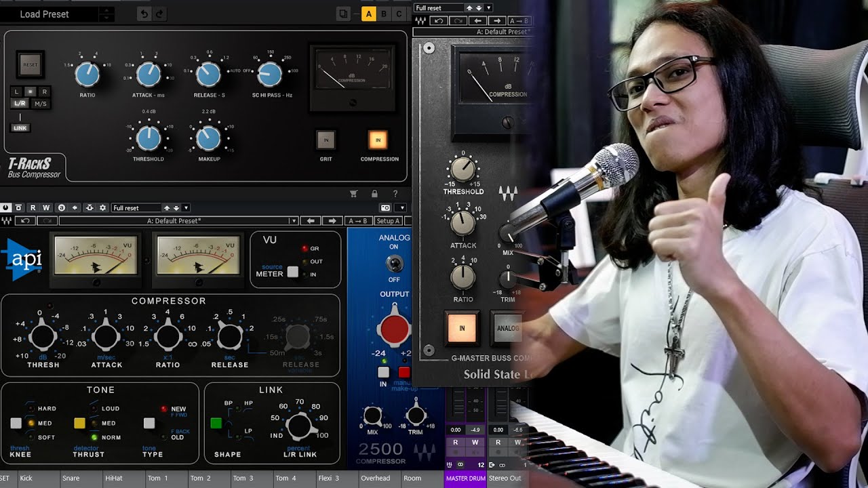Enable Read automation in API 2500 header
The width and height of the screenshot is (868, 488).
pyautogui.click(x=33, y=207)
